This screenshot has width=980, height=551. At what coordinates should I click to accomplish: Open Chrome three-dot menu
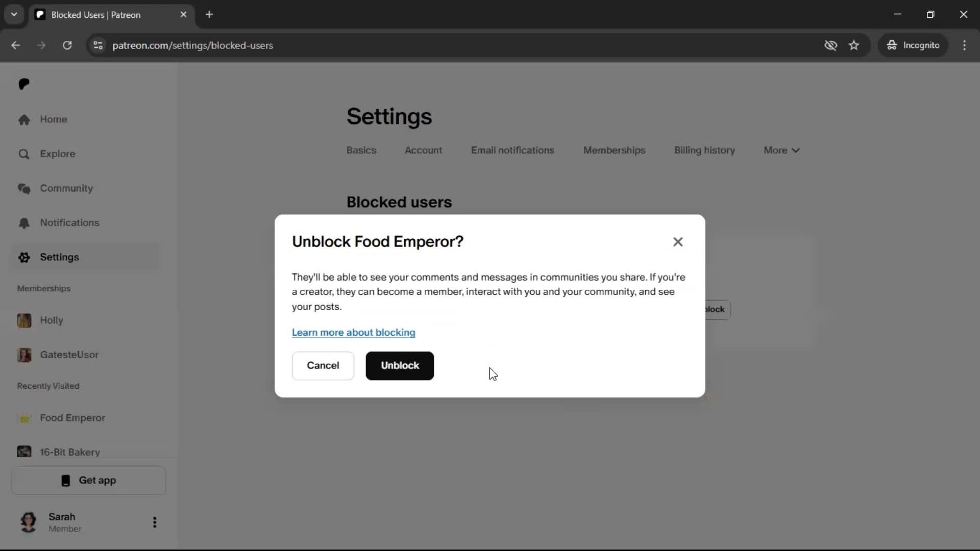(964, 45)
